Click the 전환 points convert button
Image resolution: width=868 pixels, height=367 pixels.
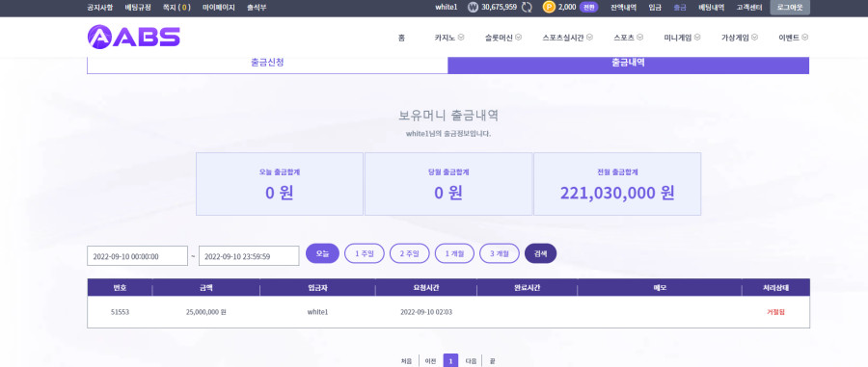tap(589, 7)
